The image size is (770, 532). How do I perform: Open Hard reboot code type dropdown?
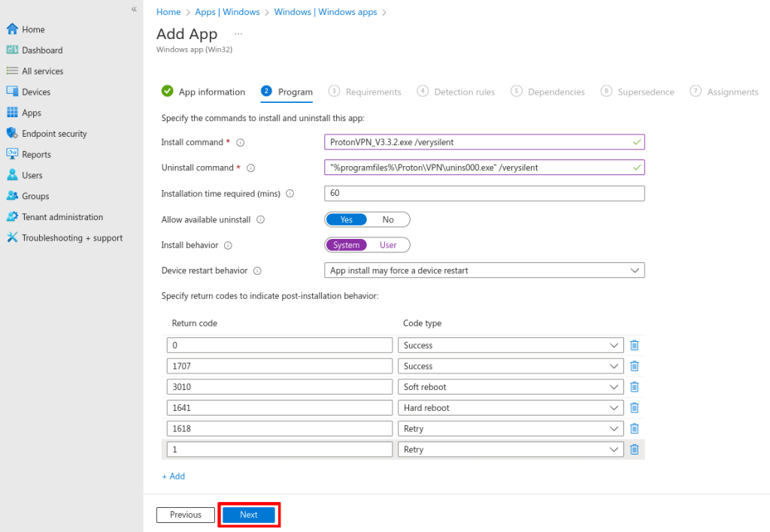point(511,408)
